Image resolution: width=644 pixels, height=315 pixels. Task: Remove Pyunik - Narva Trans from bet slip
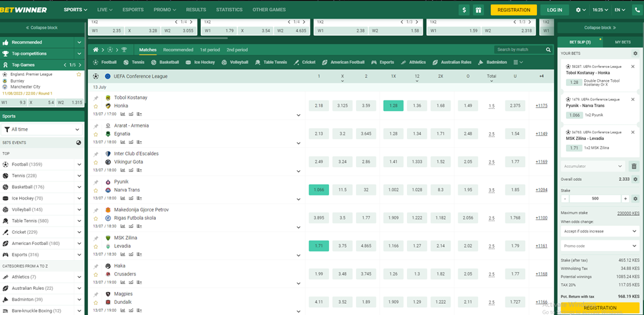[633, 100]
